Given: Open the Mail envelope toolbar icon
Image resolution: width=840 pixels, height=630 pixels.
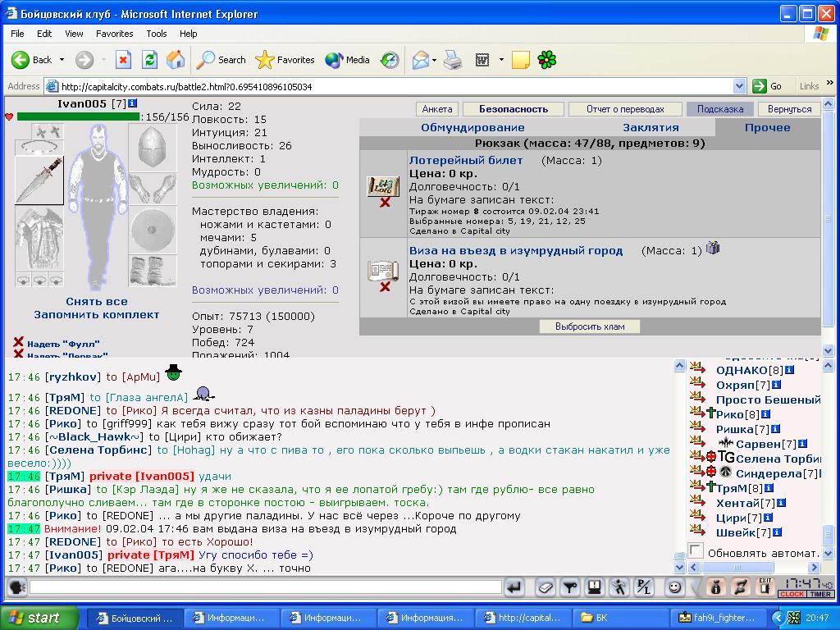Looking at the screenshot, I should (x=421, y=60).
